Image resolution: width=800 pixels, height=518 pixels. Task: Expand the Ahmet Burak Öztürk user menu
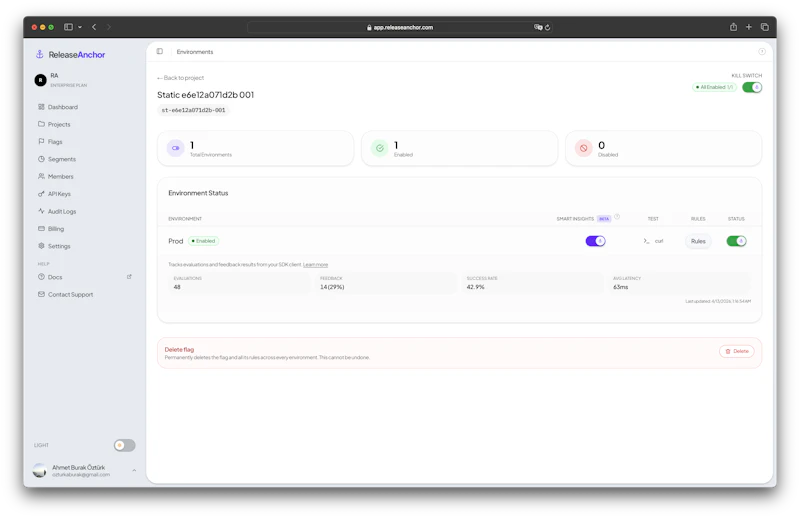(x=134, y=470)
